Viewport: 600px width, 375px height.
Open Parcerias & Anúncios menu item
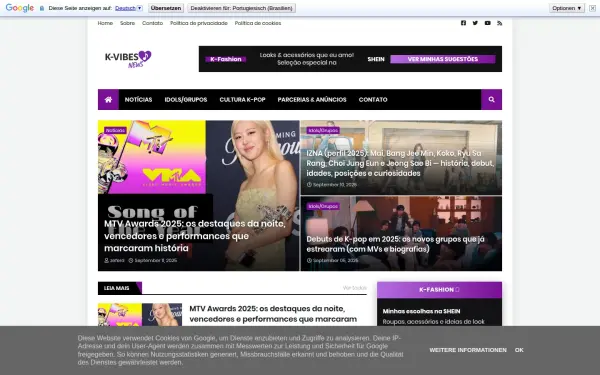pyautogui.click(x=312, y=99)
